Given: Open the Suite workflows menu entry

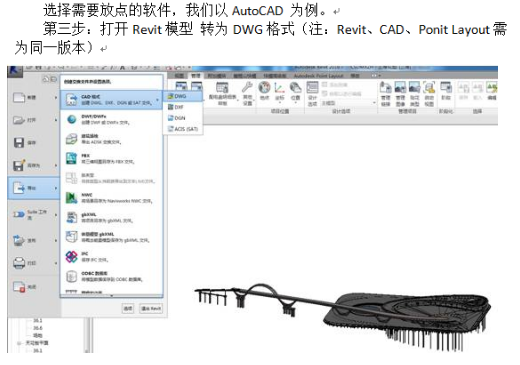Looking at the screenshot, I should [x=33, y=214].
